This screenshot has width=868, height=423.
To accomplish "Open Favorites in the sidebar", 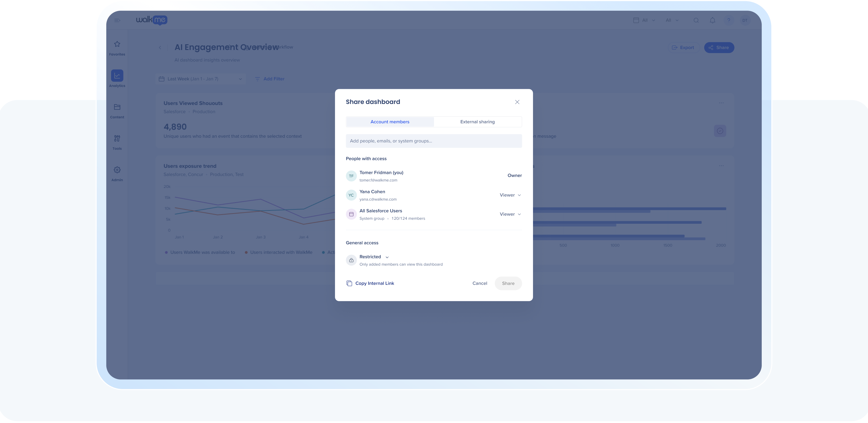I will (117, 48).
